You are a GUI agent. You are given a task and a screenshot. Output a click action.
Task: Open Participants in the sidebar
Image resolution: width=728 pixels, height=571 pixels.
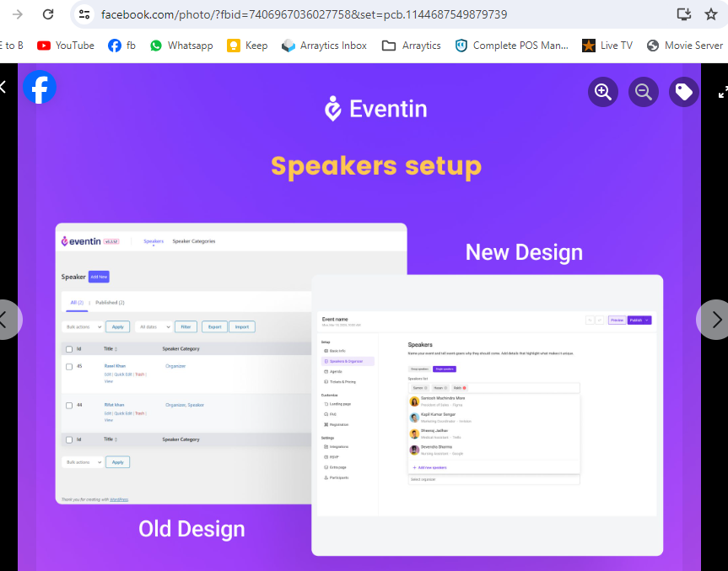[336, 477]
